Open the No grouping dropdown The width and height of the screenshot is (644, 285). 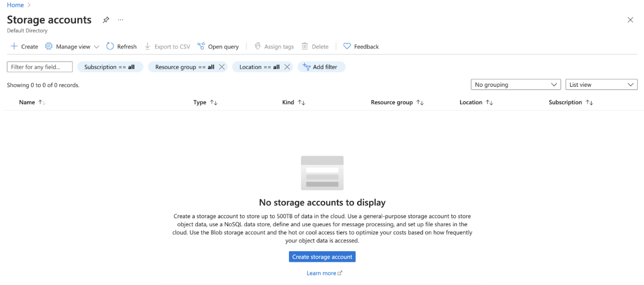pos(515,85)
